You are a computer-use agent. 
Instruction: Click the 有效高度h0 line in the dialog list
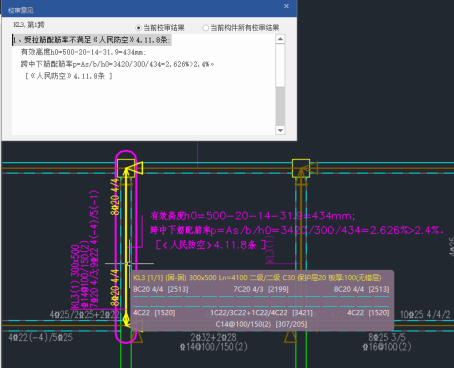83,52
